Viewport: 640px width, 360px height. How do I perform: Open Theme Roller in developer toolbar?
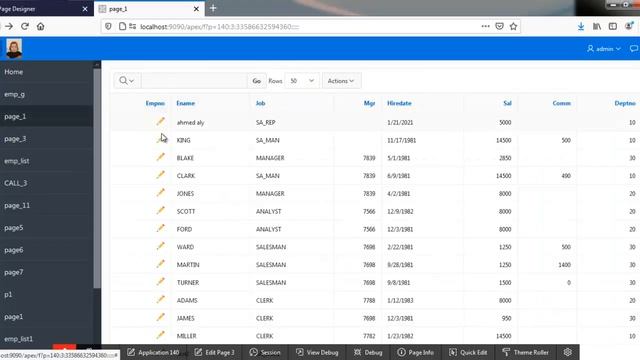tap(526, 352)
